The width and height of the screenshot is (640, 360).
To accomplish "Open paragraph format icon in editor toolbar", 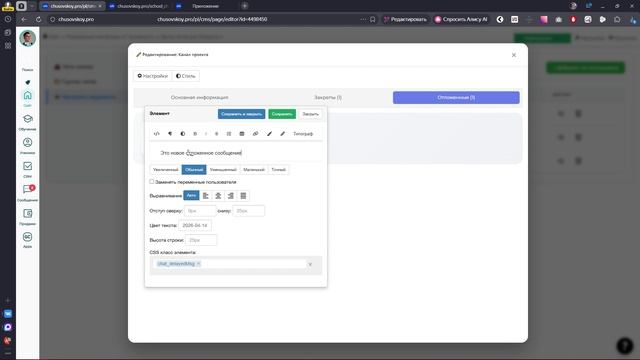I will tap(170, 134).
